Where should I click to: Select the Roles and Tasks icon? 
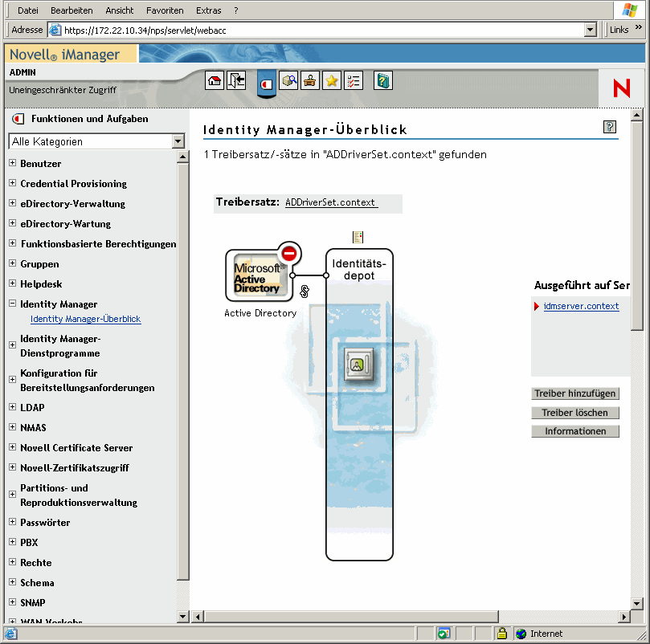click(x=265, y=84)
